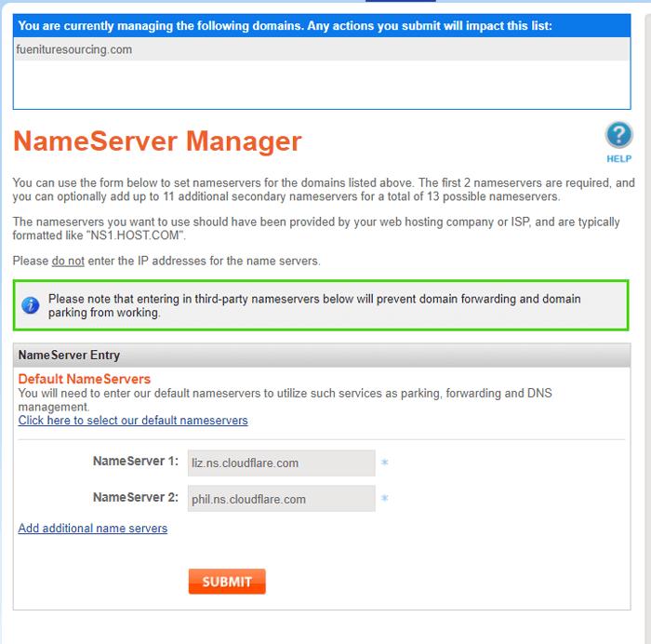Click the third-party nameservers notice text
The image size is (651, 644).
314,305
